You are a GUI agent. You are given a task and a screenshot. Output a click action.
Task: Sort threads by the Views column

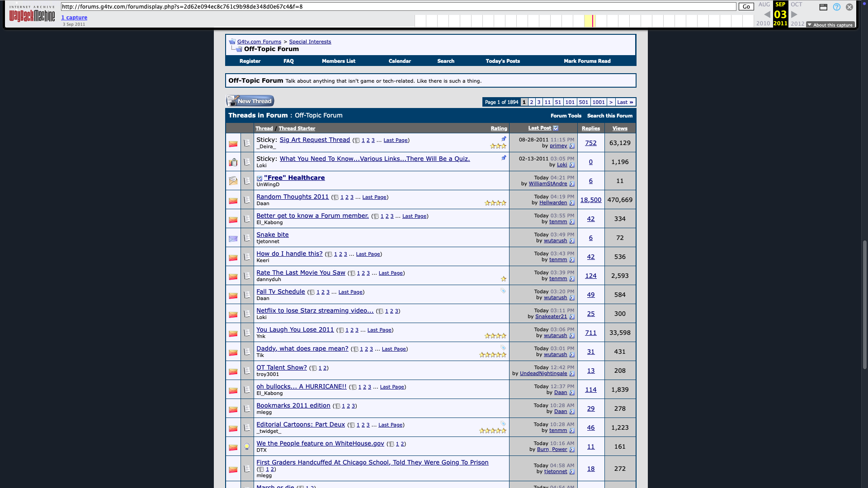[x=620, y=128]
